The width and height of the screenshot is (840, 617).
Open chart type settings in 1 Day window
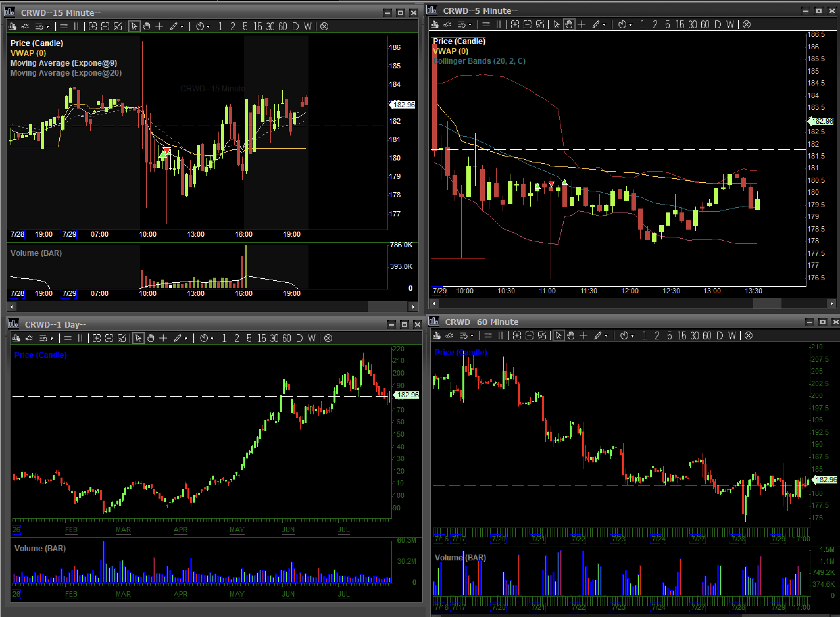pos(16,338)
